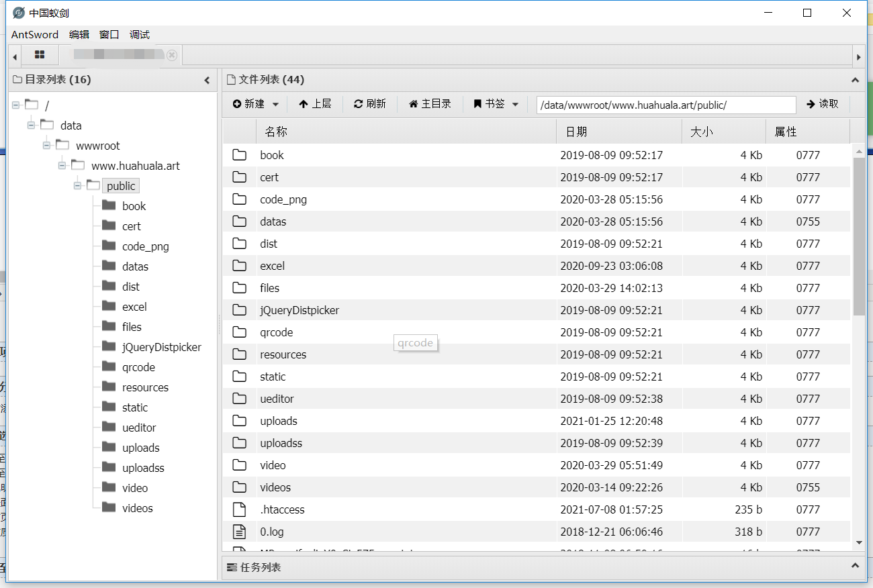This screenshot has height=588, width=873.
Task: Click the excel folder icon in the file list
Action: [240, 266]
